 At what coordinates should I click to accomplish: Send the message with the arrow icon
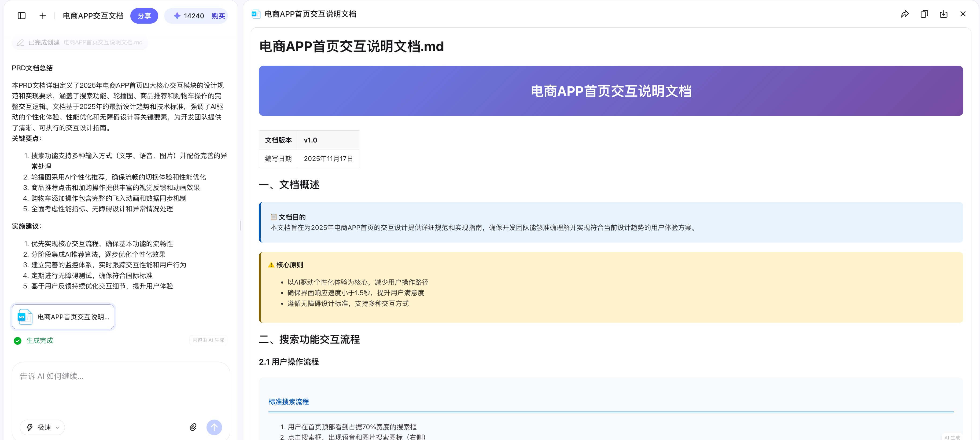[214, 427]
